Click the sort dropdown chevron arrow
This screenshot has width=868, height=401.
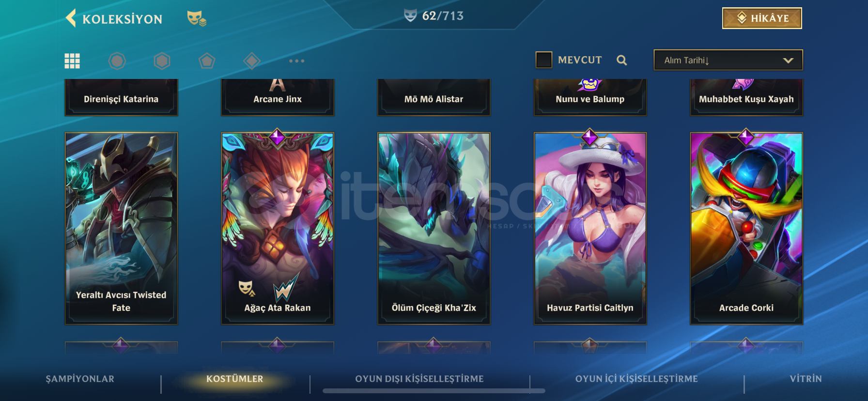(x=788, y=61)
